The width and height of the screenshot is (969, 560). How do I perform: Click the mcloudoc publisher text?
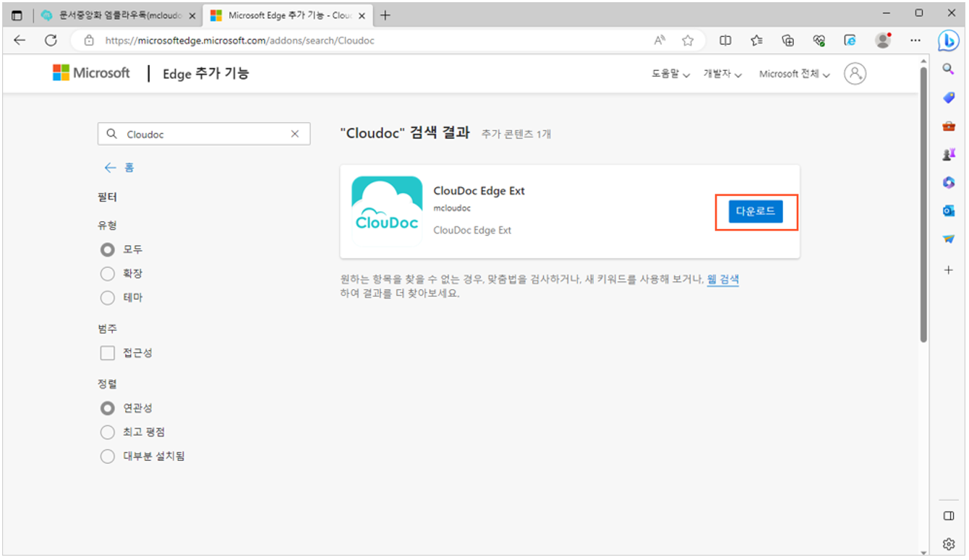(452, 208)
